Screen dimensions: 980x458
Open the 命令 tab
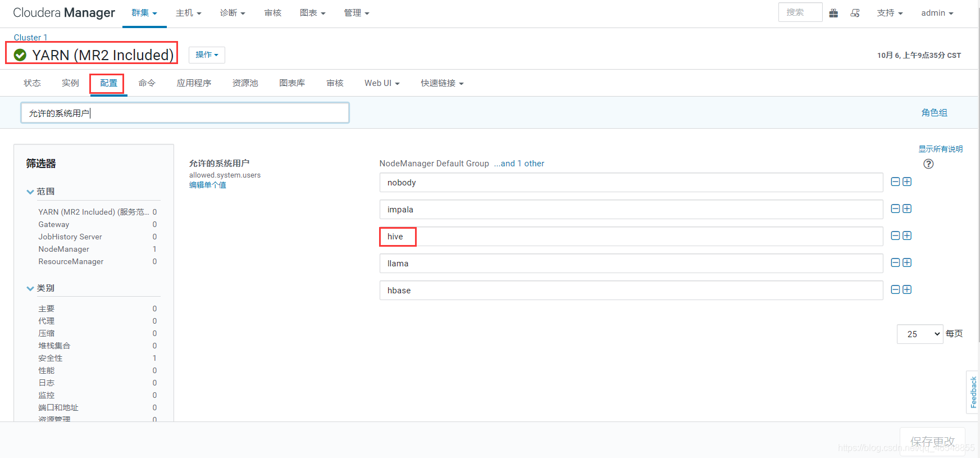point(147,83)
